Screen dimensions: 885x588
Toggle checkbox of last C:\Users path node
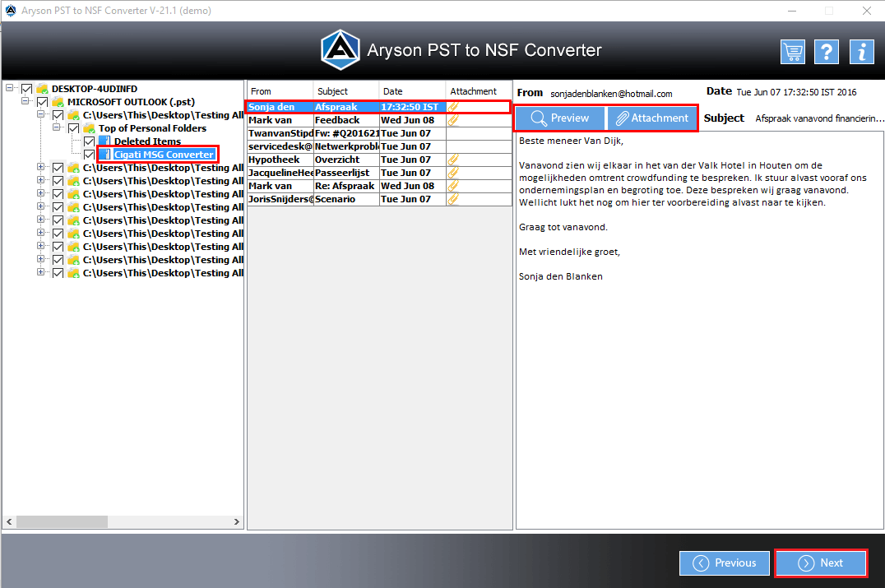[58, 273]
